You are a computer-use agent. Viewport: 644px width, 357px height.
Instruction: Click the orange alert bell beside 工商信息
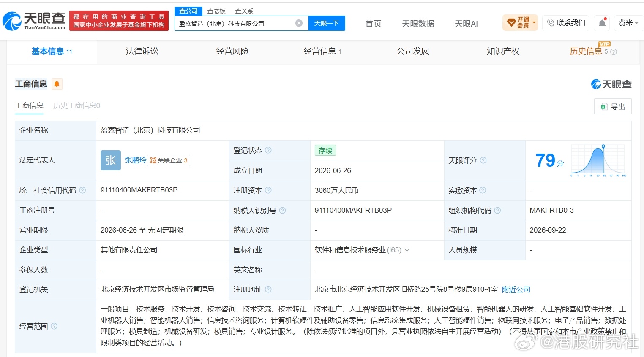[57, 84]
